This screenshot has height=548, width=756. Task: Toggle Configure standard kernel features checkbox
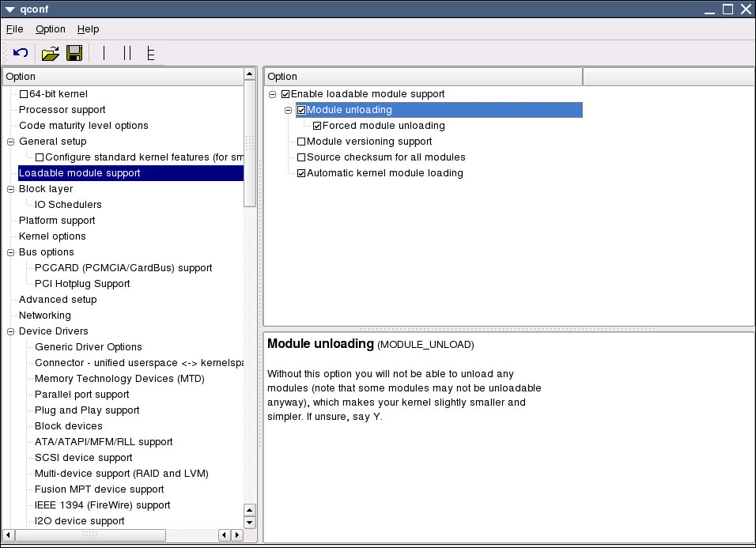[40, 157]
